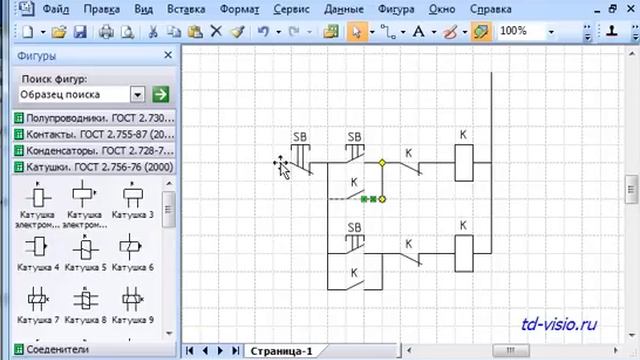Image resolution: width=640 pixels, height=360 pixels.
Task: Open the Shapes window icon
Action: pyautogui.click(x=331, y=31)
